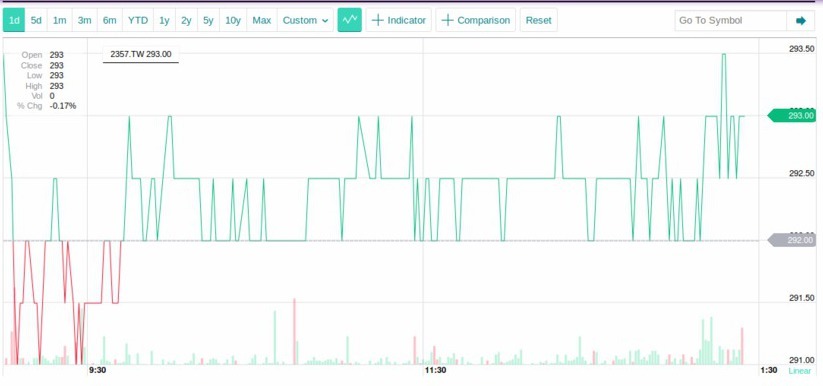Select the 2357.TW 293.00 legend label
The height and width of the screenshot is (386, 823).
coord(141,54)
